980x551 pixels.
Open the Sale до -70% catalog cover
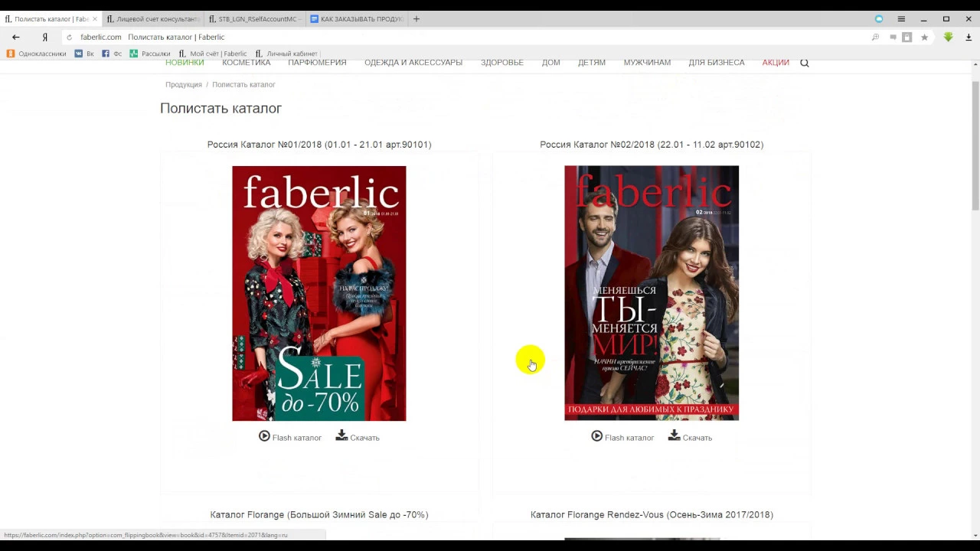(x=319, y=293)
